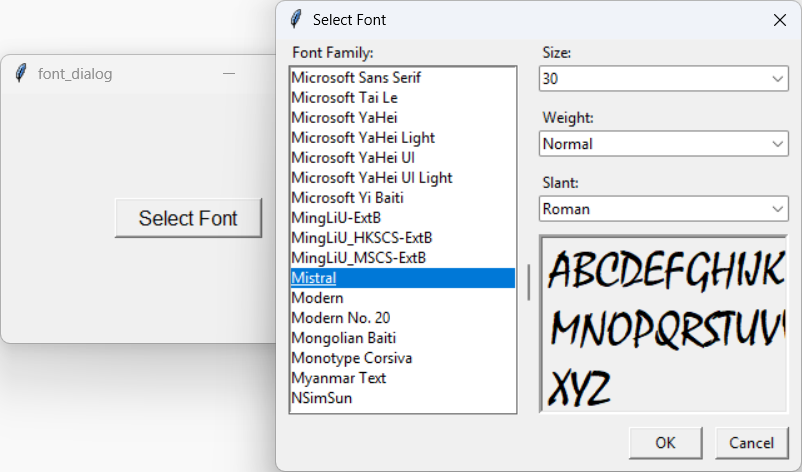Open the Slant dropdown arrow
The image size is (802, 472).
point(777,209)
